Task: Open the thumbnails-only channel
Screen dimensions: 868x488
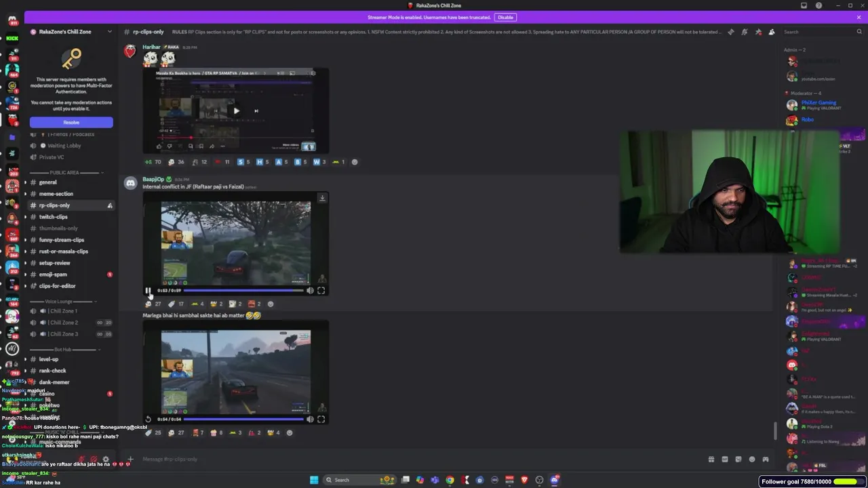Action: pyautogui.click(x=71, y=228)
